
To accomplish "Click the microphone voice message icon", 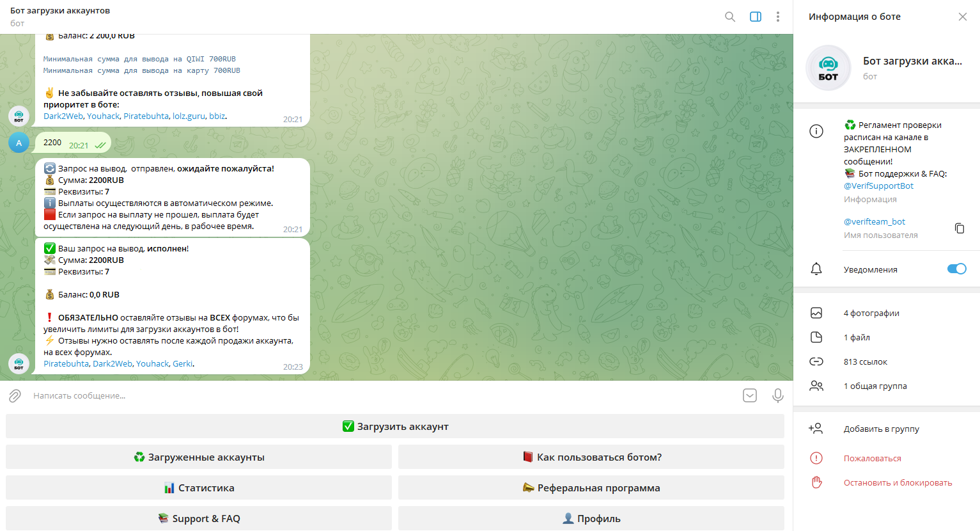I will tap(777, 395).
